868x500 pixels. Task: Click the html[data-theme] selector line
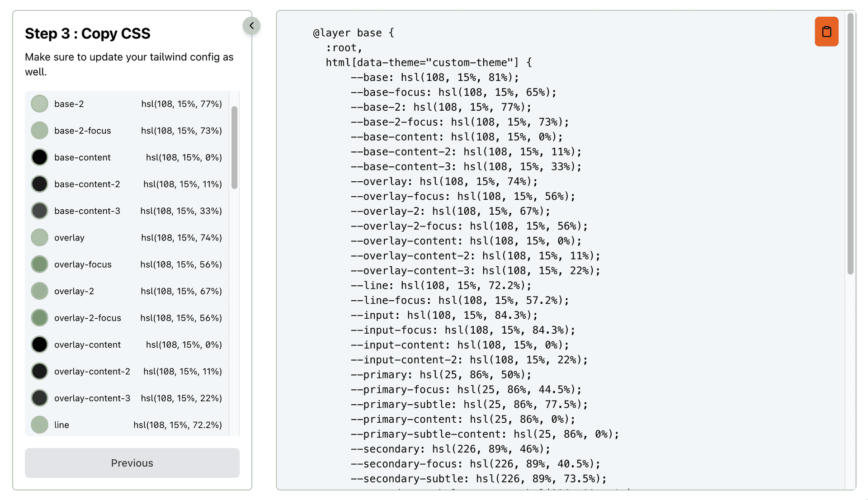pyautogui.click(x=429, y=62)
